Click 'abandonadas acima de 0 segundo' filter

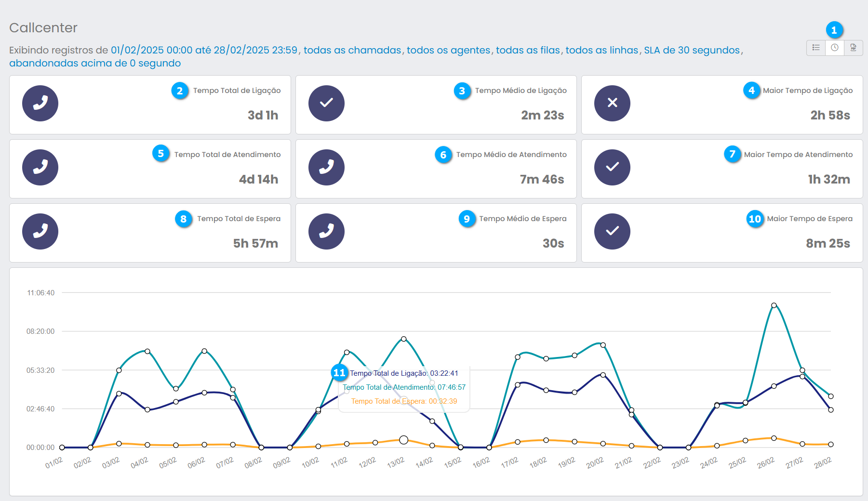click(x=95, y=63)
